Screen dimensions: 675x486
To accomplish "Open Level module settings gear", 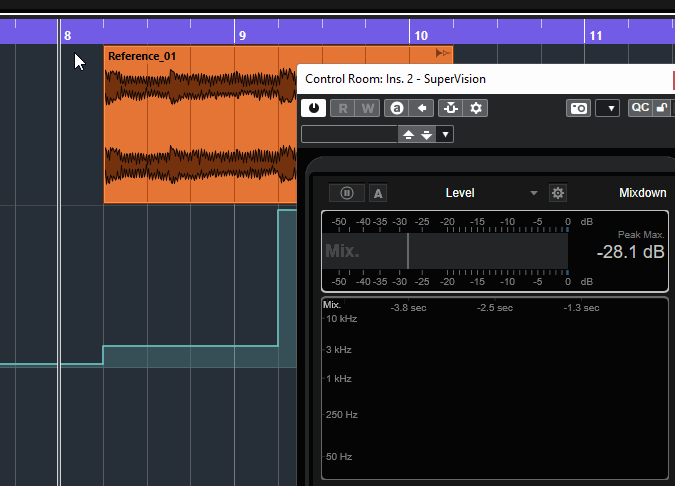I will pos(558,193).
